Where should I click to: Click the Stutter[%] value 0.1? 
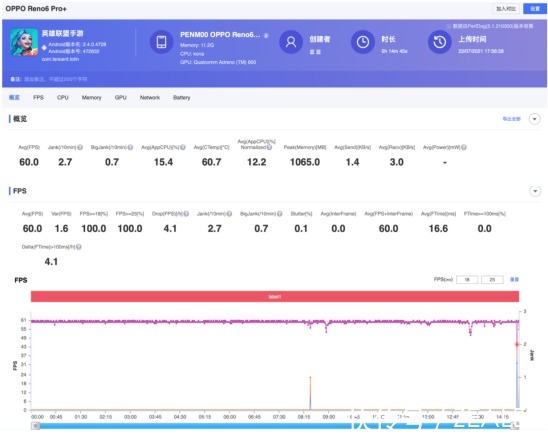point(301,229)
